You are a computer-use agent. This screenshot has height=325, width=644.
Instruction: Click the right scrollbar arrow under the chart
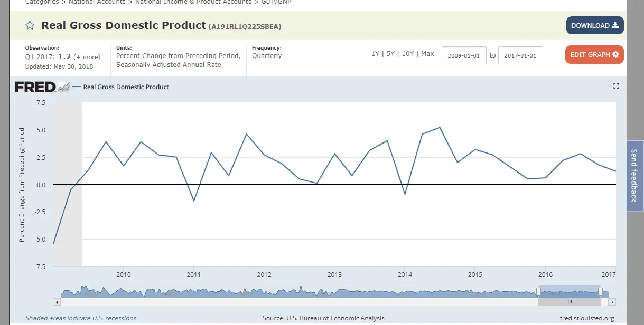[x=612, y=302]
